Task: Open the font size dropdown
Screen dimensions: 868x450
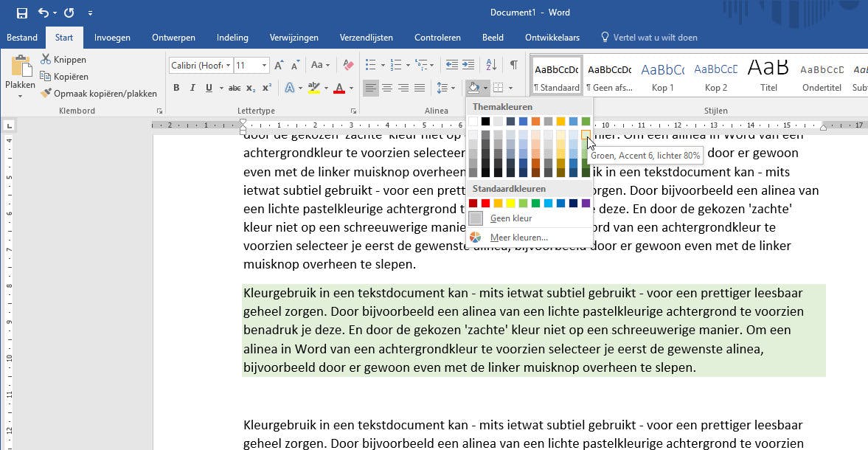Action: pyautogui.click(x=264, y=66)
